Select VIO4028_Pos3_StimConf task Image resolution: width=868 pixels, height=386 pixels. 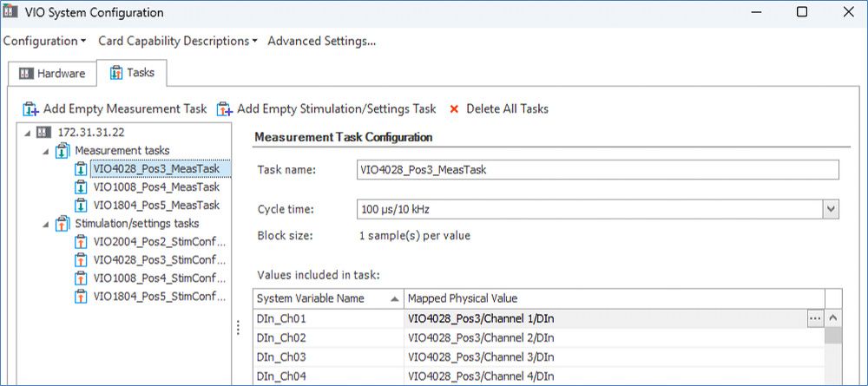tap(160, 260)
